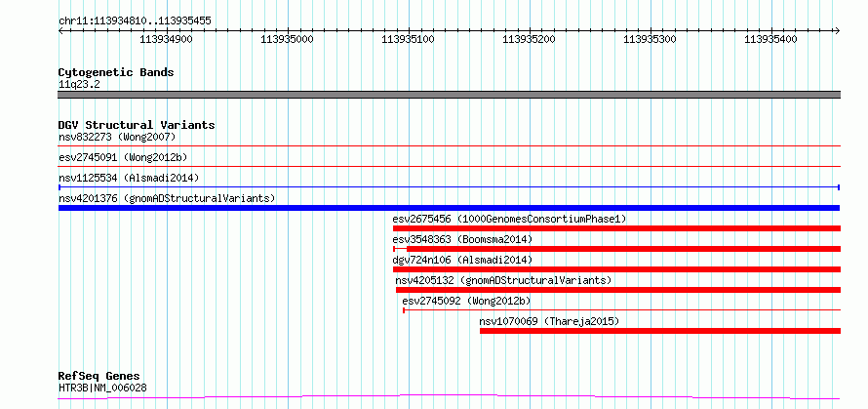Select the Cytogenetic Bands track title
Screen dimensions: 868x409
click(x=116, y=72)
